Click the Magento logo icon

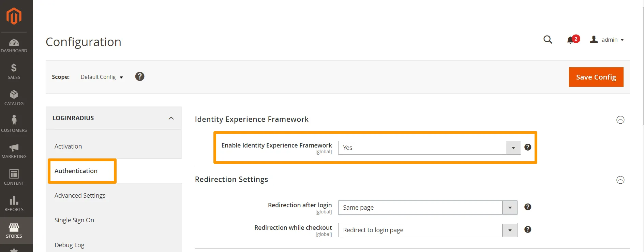(14, 16)
